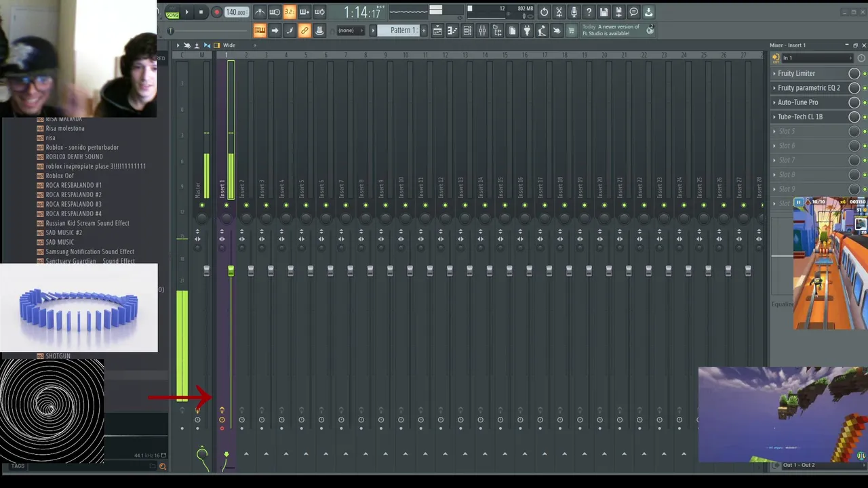Screen dimensions: 868x488
Task: Expand the Fruity Limiter slot arrow
Action: (x=774, y=73)
